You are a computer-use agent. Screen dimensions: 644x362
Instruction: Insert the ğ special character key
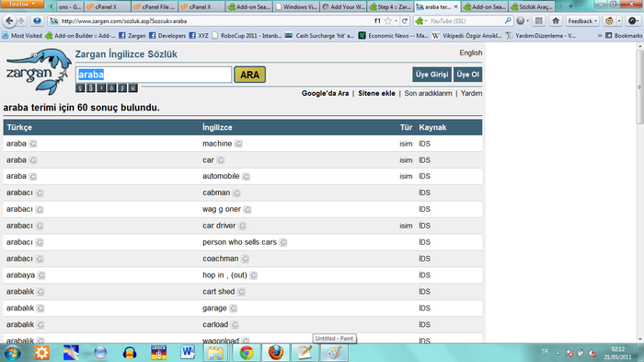(x=91, y=88)
